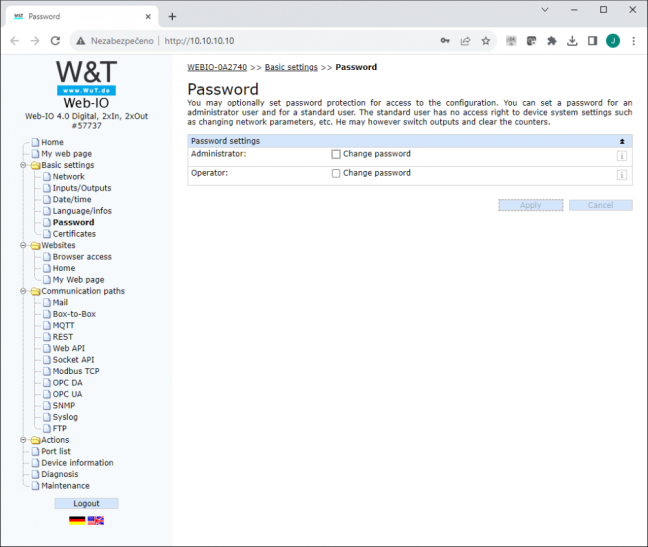Open the Language/infos settings page
The width and height of the screenshot is (648, 547).
point(82,211)
